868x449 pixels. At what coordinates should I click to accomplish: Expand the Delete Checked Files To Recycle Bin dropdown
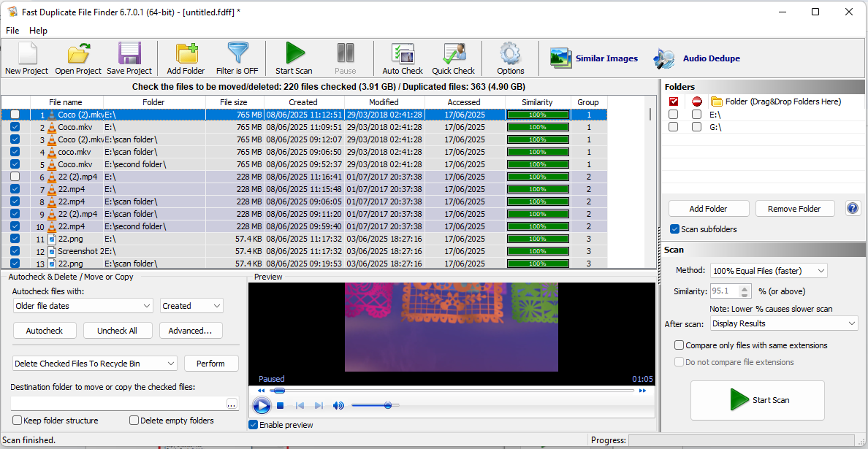point(95,364)
